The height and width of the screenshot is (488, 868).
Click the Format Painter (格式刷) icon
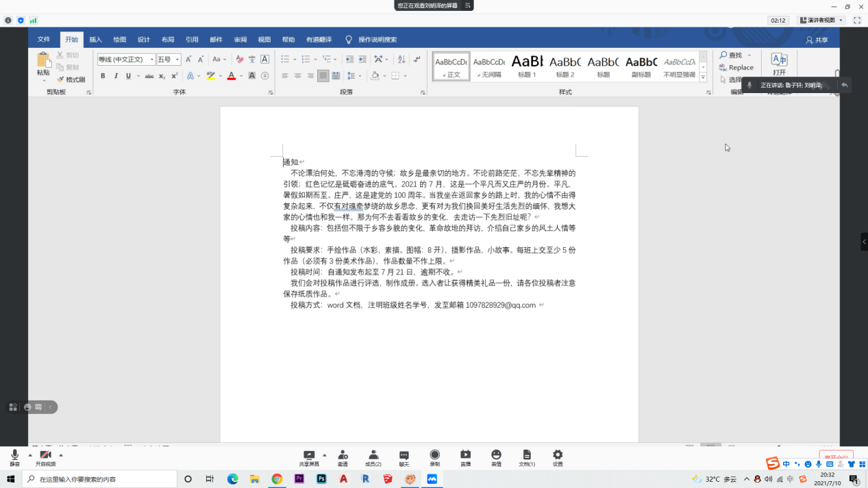(71, 79)
